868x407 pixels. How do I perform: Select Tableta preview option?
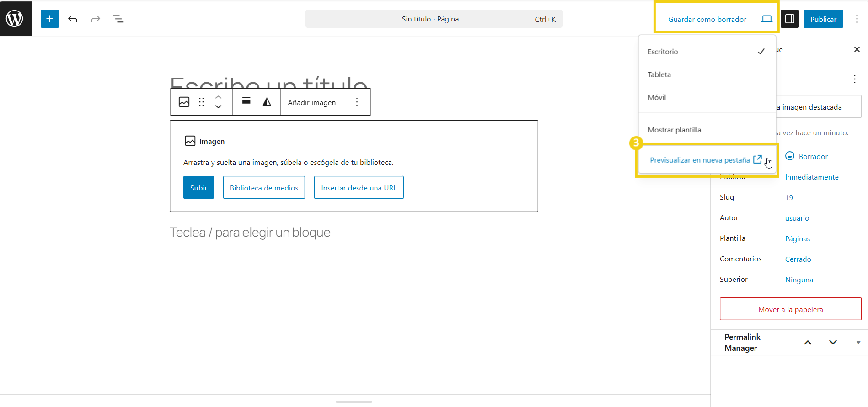coord(659,74)
